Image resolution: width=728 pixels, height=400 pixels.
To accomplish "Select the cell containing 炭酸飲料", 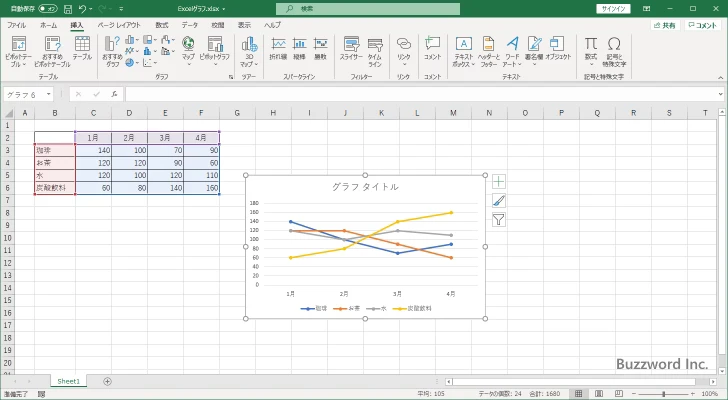I will [55, 188].
